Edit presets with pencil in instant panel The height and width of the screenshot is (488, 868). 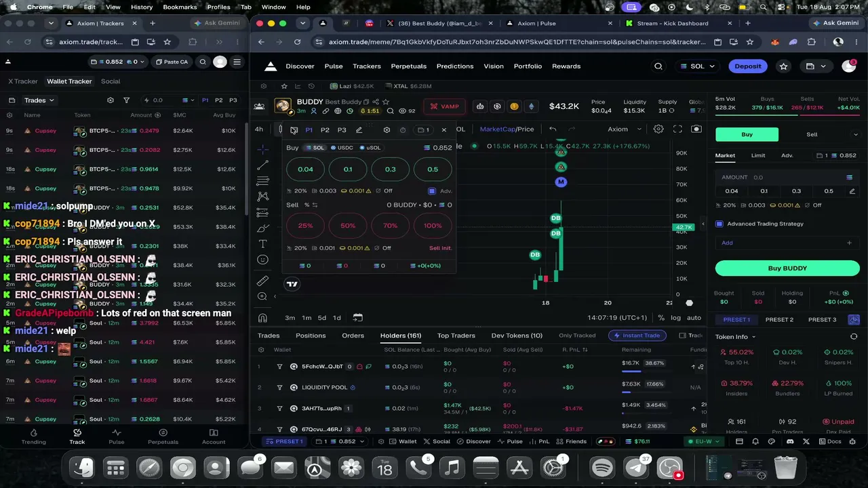(359, 129)
